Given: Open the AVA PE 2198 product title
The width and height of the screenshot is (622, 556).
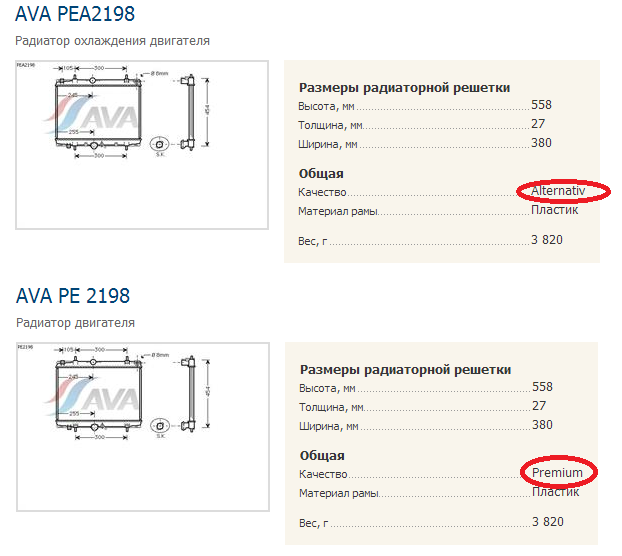Looking at the screenshot, I should tap(73, 296).
